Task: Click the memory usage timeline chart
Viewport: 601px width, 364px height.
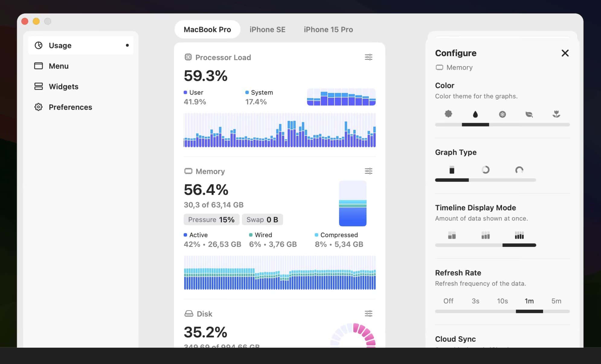Action: click(x=280, y=273)
